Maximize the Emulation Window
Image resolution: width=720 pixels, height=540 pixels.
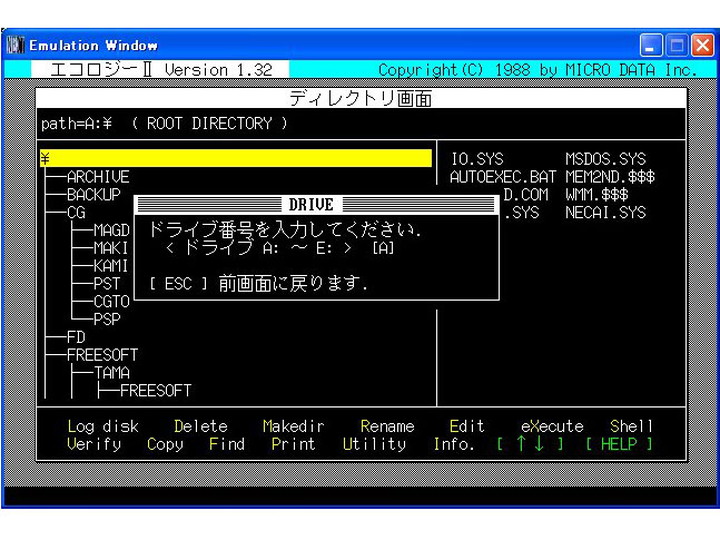coord(677,45)
